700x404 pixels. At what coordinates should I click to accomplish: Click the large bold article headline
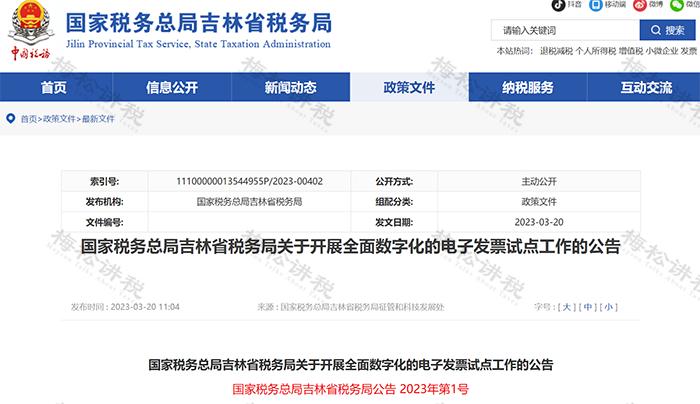point(350,246)
